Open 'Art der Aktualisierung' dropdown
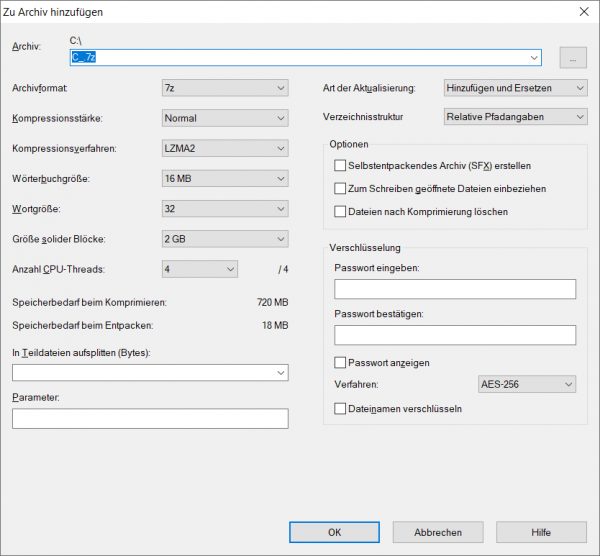Image resolution: width=600 pixels, height=556 pixels. pyautogui.click(x=515, y=88)
